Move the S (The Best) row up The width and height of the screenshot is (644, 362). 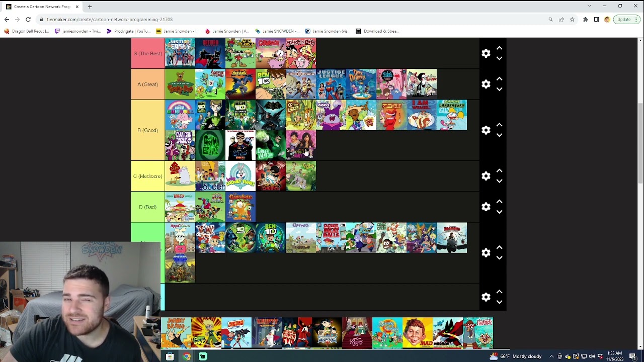point(499,48)
